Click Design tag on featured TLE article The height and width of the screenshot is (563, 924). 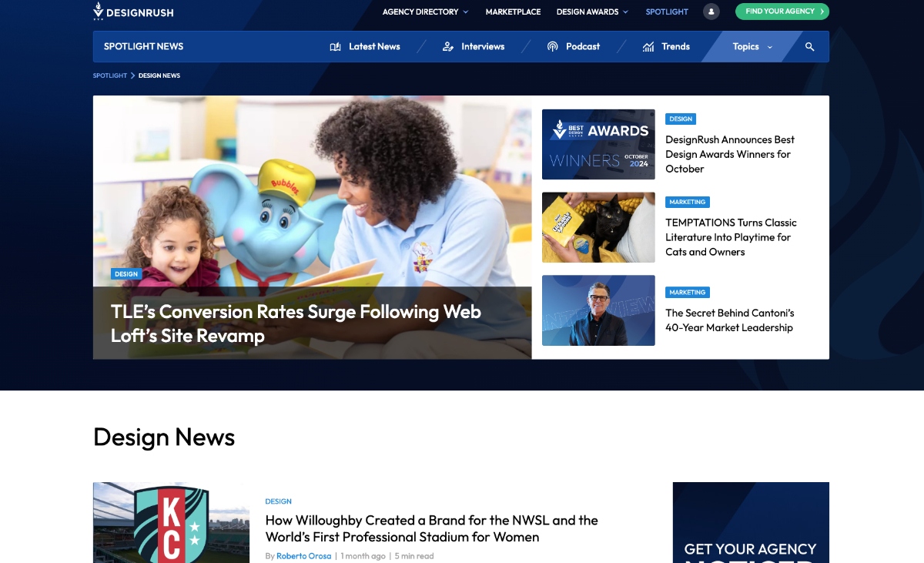[126, 274]
